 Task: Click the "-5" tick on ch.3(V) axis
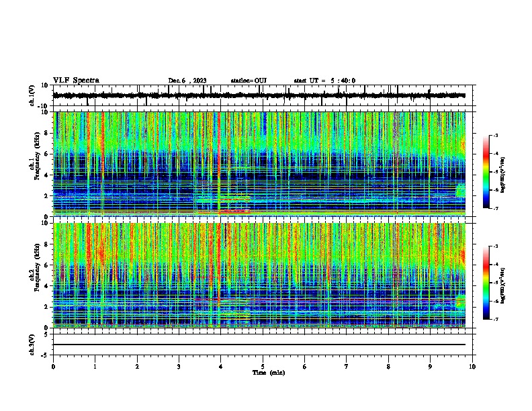click(45, 355)
